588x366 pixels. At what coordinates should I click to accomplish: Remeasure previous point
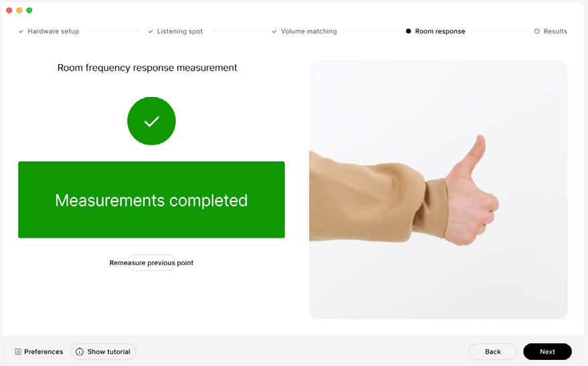click(x=151, y=263)
